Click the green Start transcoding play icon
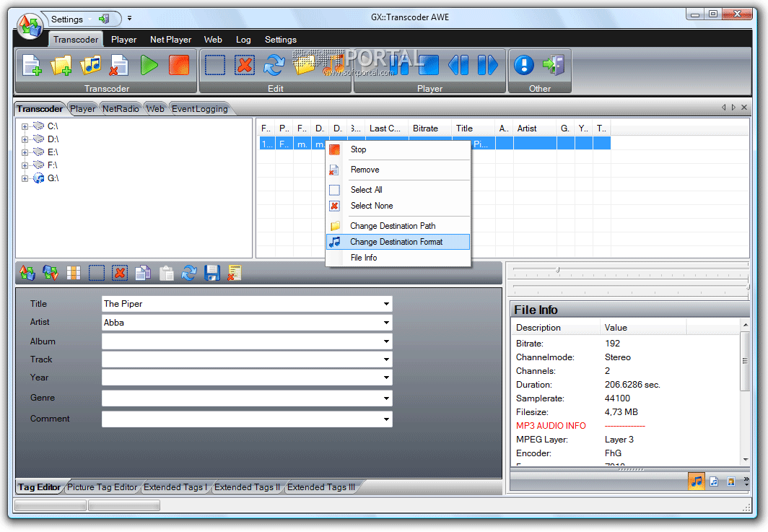Viewport: 768px width, 532px height. point(149,65)
